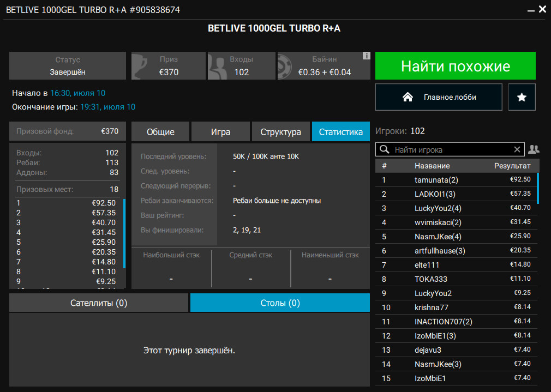Click the poker chip icon in Бай-ин box
551x392 pixels.
pos(285,66)
